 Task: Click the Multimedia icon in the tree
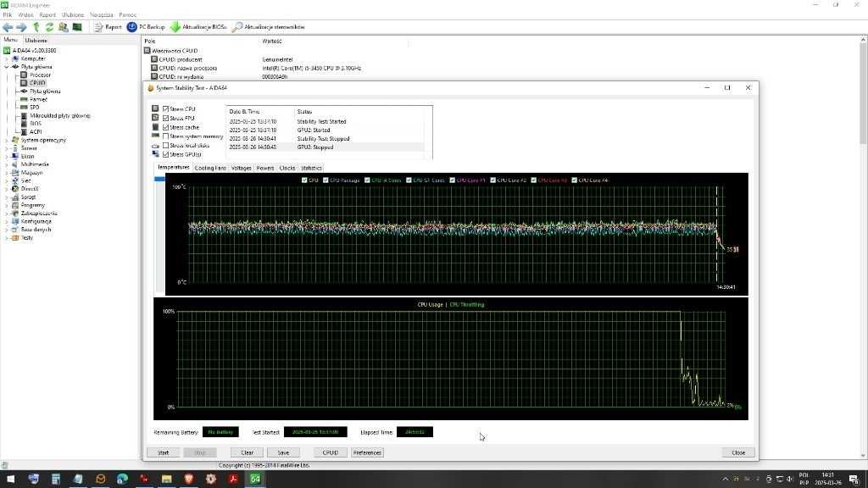[x=15, y=164]
